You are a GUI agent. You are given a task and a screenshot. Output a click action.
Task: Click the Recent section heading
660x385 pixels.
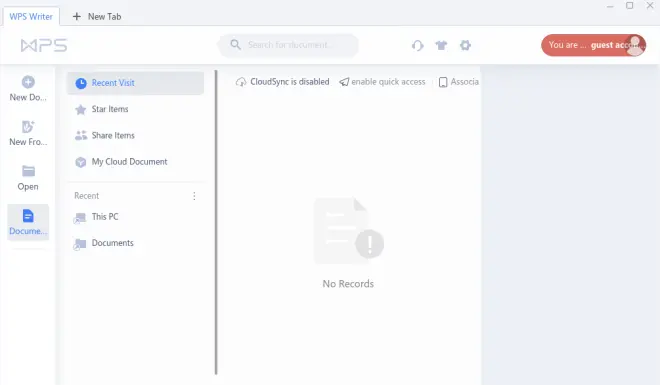tap(86, 196)
